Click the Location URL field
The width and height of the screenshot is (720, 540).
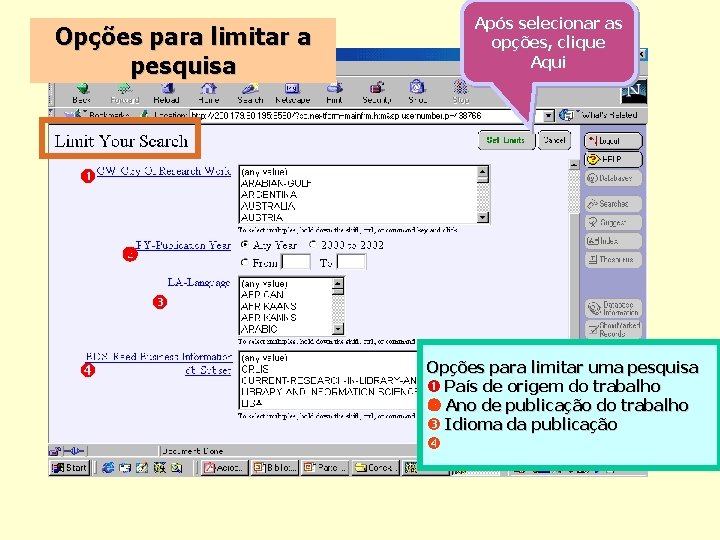click(366, 115)
